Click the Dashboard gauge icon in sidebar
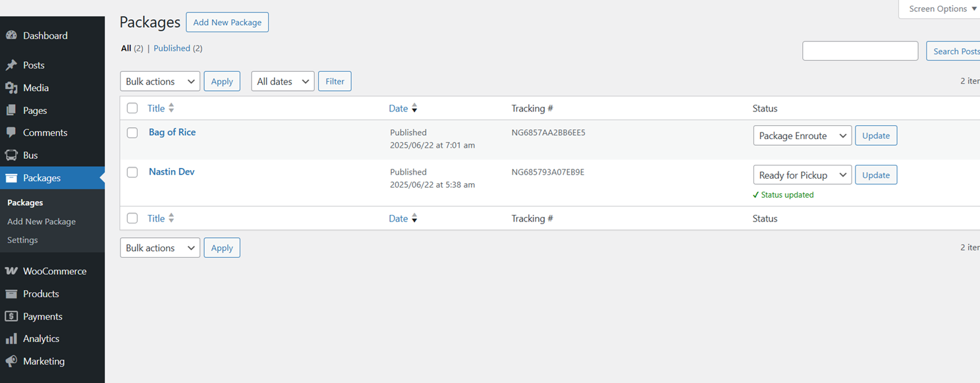980x383 pixels. (11, 36)
